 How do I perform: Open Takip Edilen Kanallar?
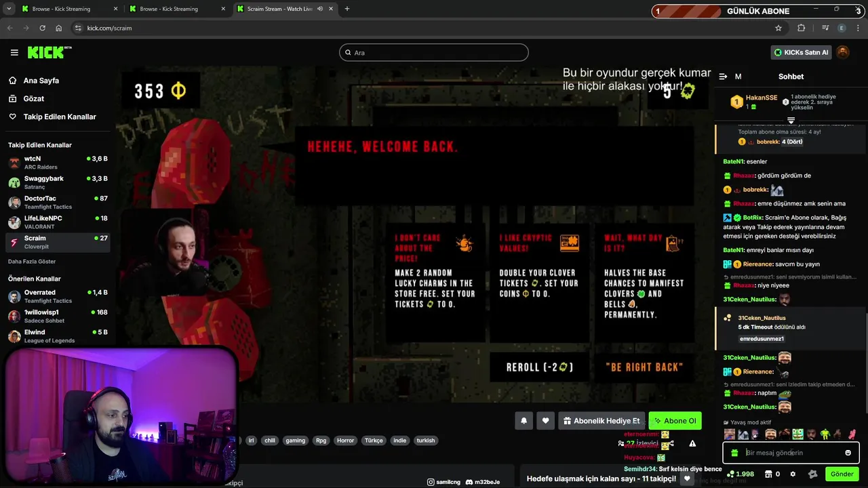(60, 117)
